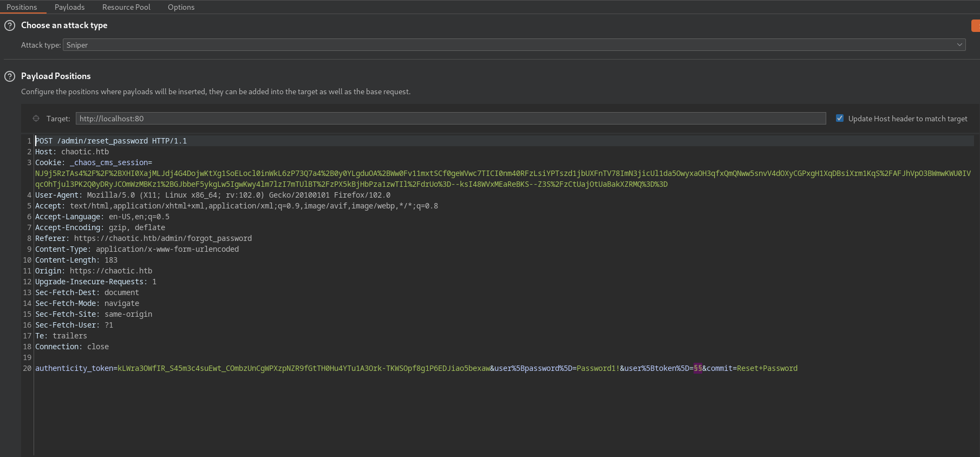Screen dimensions: 980x457
Task: Click the Accept-Language header line
Action: 102,217
